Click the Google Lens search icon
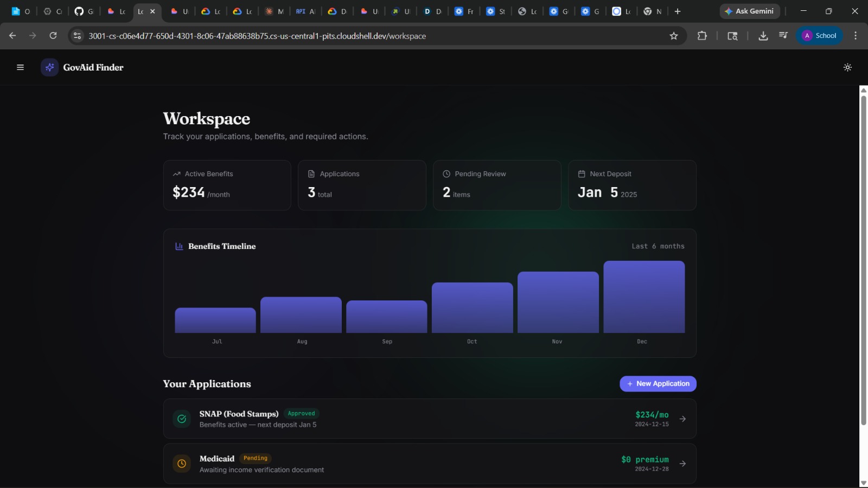Image resolution: width=868 pixels, height=488 pixels. [x=732, y=36]
